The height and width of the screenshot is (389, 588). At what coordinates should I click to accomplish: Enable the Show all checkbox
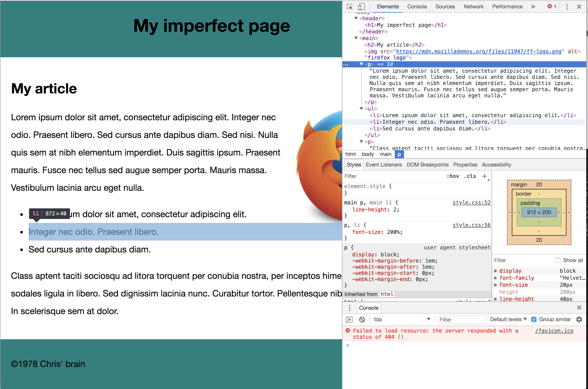point(558,260)
